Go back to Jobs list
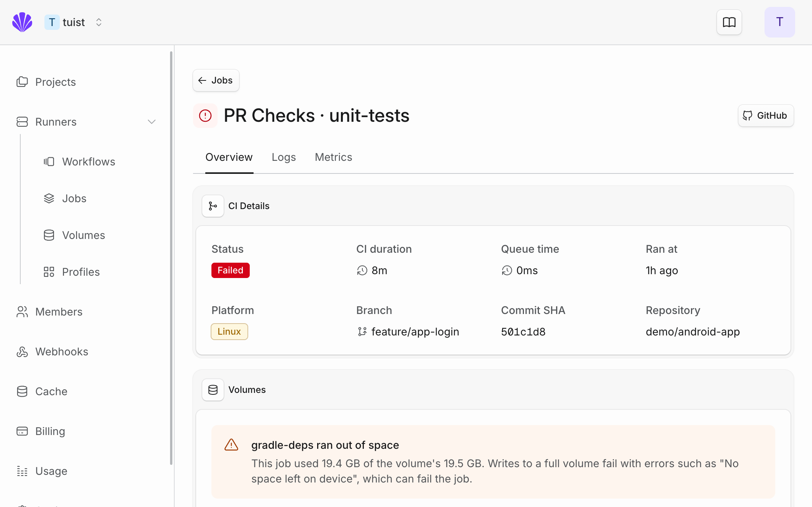Screen dimensions: 812x507 point(216,80)
